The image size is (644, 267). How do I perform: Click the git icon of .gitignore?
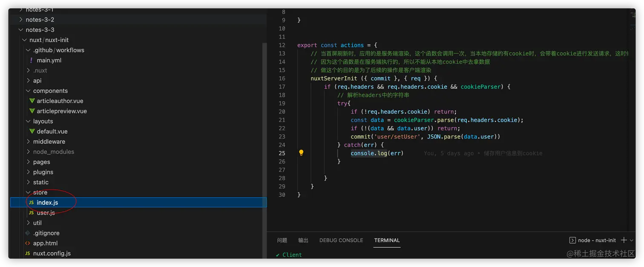(28, 233)
